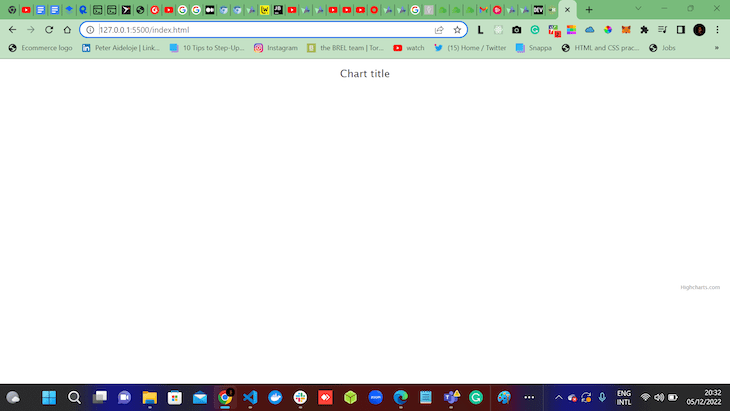This screenshot has width=730, height=411.
Task: Close the active browser tab
Action: (567, 10)
